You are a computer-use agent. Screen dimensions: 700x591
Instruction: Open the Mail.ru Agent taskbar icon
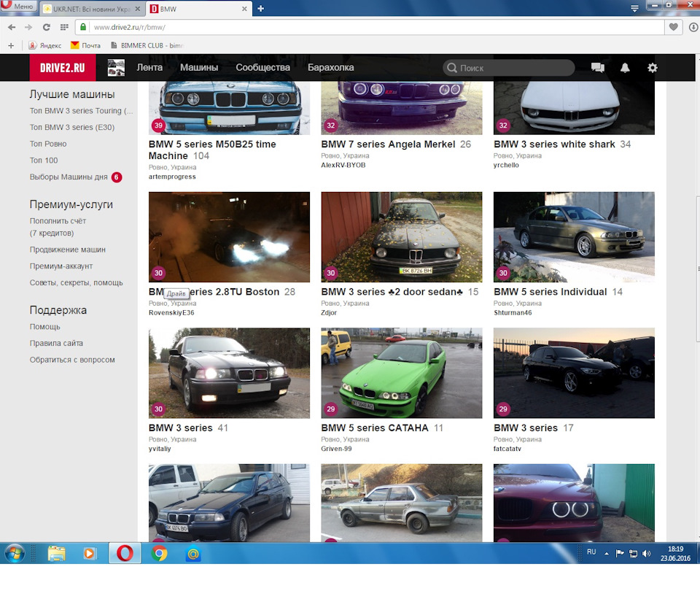pyautogui.click(x=192, y=554)
